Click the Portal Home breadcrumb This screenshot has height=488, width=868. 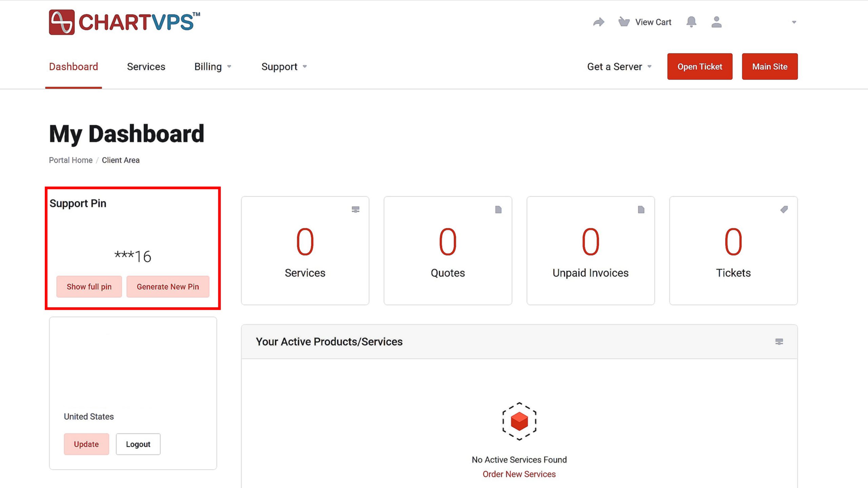click(x=71, y=160)
